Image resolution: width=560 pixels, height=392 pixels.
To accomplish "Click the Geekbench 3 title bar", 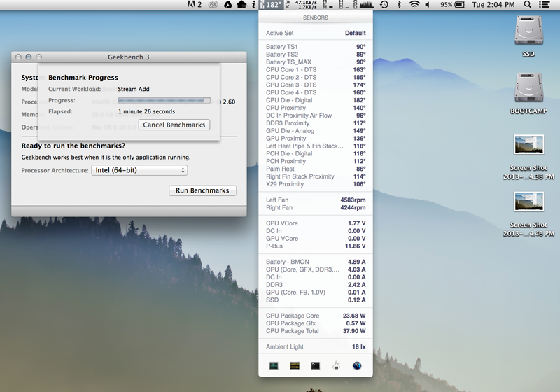I will [129, 57].
